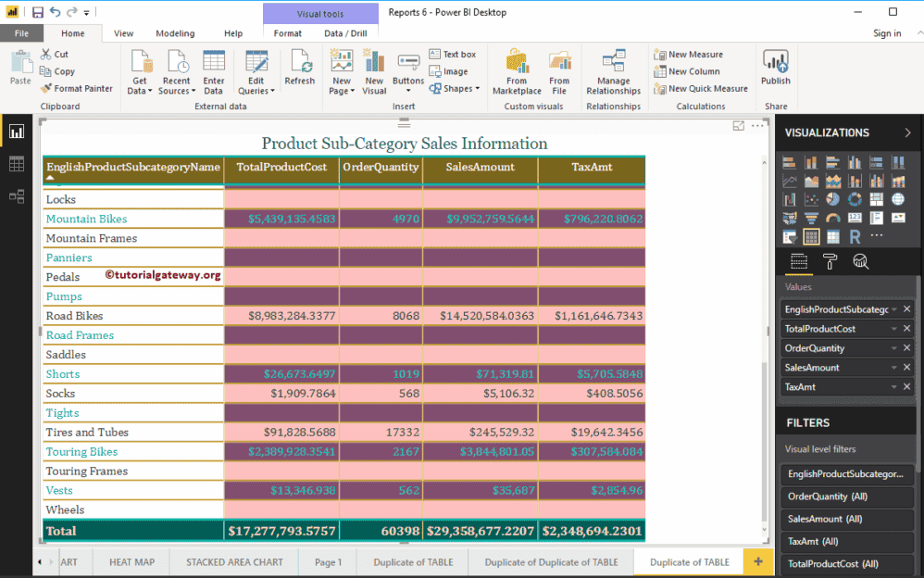This screenshot has width=924, height=578.
Task: Add an R script visual
Action: click(854, 237)
